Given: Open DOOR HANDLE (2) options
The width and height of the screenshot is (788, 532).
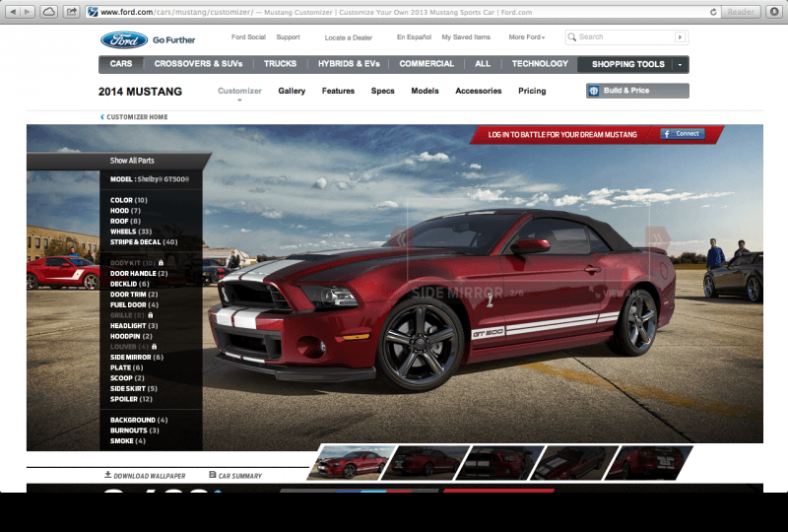Looking at the screenshot, I should pos(139,274).
